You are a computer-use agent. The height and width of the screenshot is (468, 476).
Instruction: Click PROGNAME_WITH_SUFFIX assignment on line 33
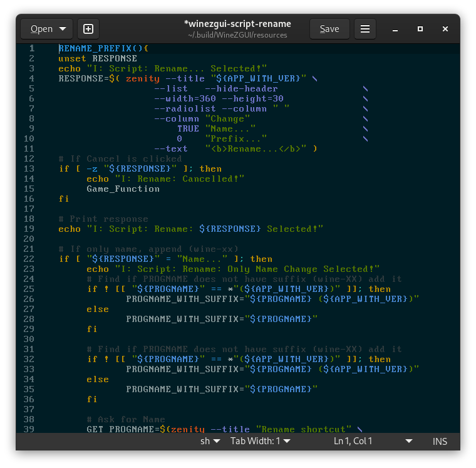(x=272, y=369)
